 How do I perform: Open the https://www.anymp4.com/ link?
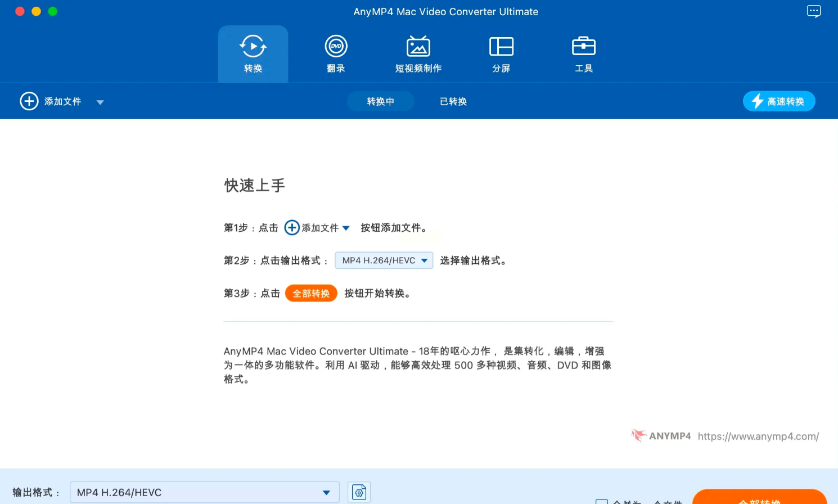[x=758, y=436]
